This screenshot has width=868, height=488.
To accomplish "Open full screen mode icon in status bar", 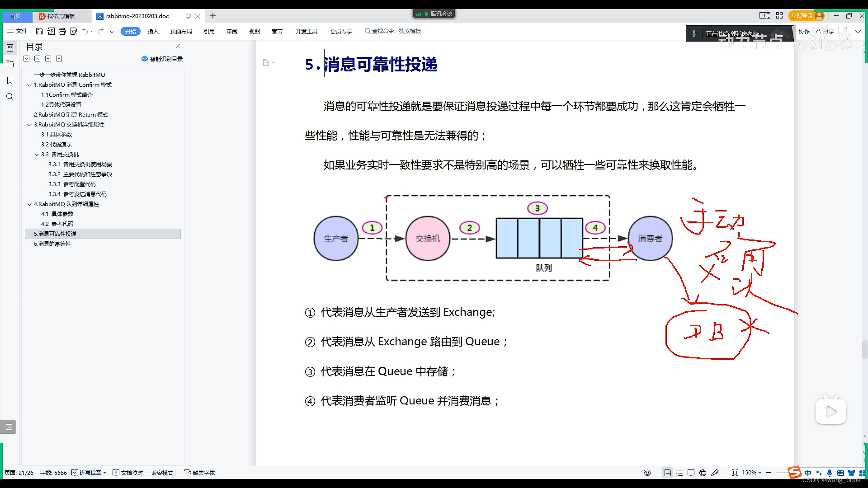I will coord(736,473).
